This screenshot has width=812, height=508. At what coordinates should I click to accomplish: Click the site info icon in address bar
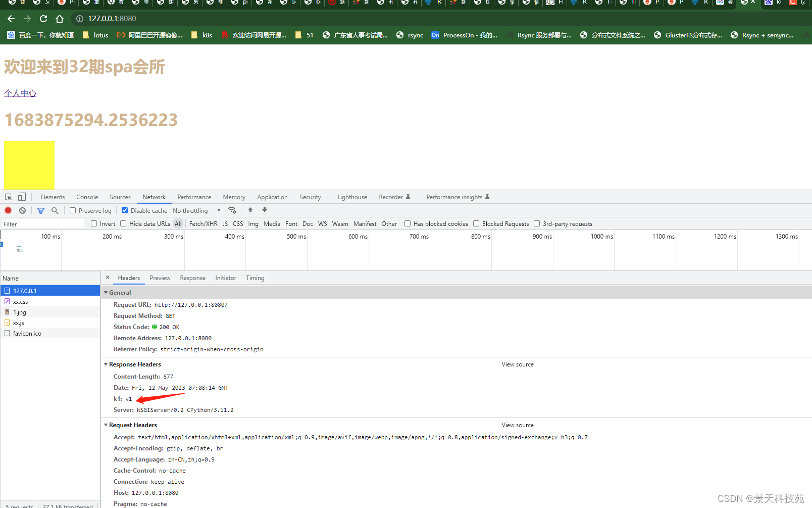[80, 19]
